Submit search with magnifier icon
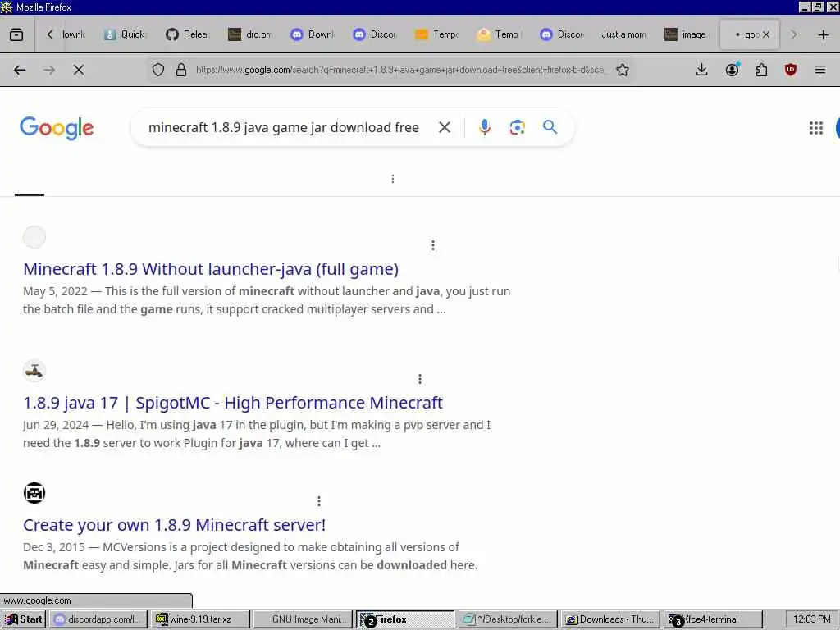 [x=550, y=127]
